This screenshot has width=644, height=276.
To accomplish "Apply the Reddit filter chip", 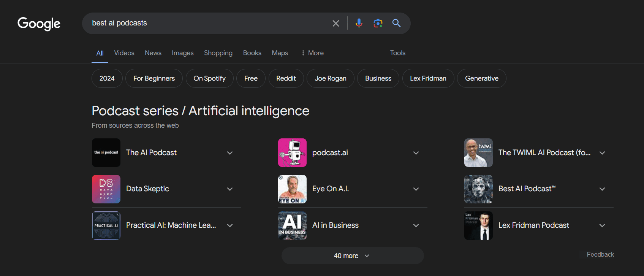I will tap(286, 78).
